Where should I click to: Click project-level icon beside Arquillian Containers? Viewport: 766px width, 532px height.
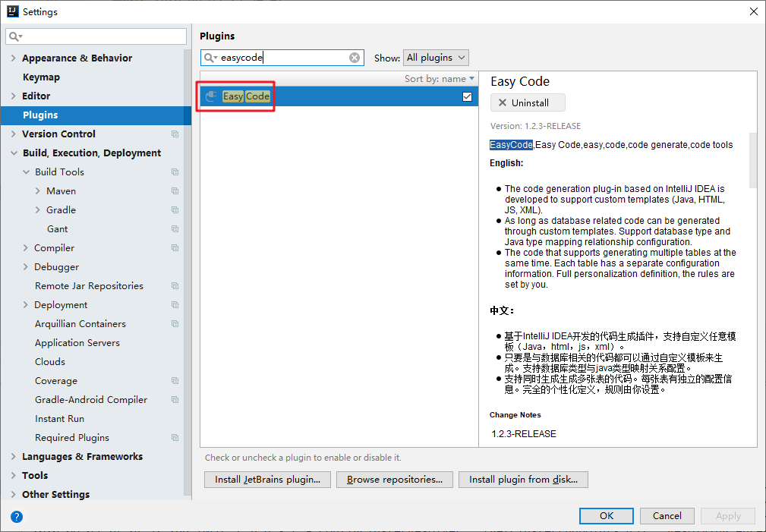pyautogui.click(x=175, y=324)
